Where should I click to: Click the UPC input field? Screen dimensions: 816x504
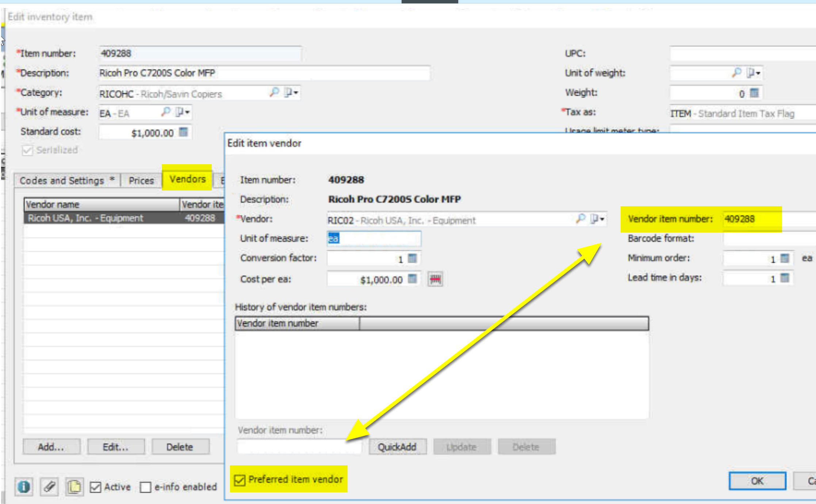pyautogui.click(x=743, y=53)
